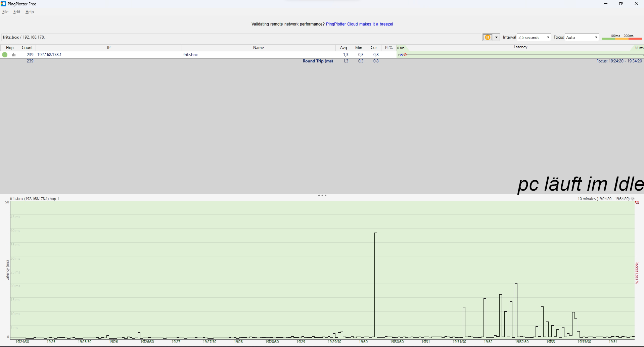Image resolution: width=644 pixels, height=347 pixels.
Task: Toggle the hop 1 timeline graph bar icon
Action: pyautogui.click(x=14, y=55)
